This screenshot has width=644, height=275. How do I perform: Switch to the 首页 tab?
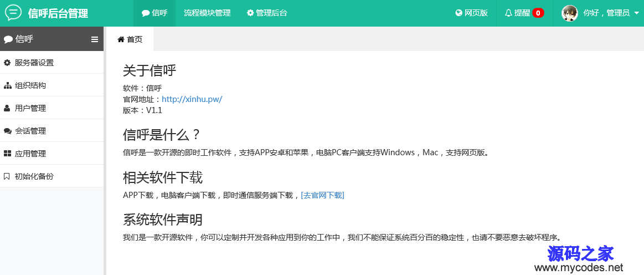click(x=130, y=39)
